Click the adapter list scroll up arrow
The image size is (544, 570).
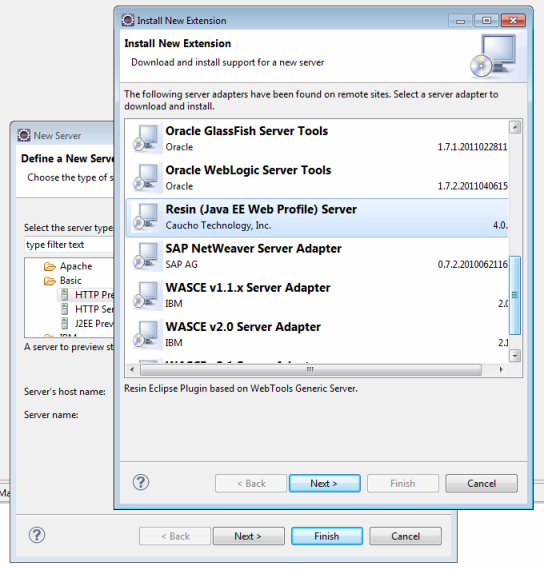[515, 128]
